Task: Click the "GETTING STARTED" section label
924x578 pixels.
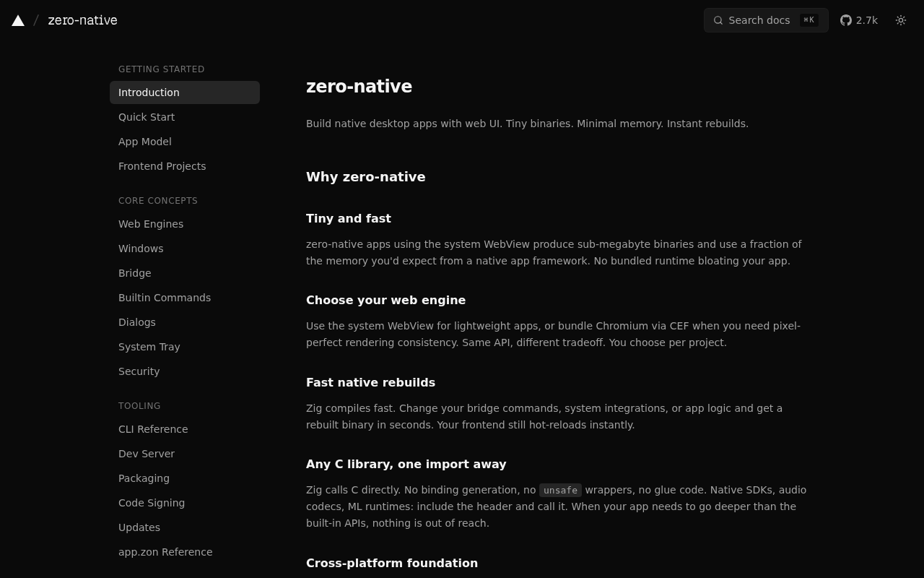Action: pyautogui.click(x=162, y=69)
